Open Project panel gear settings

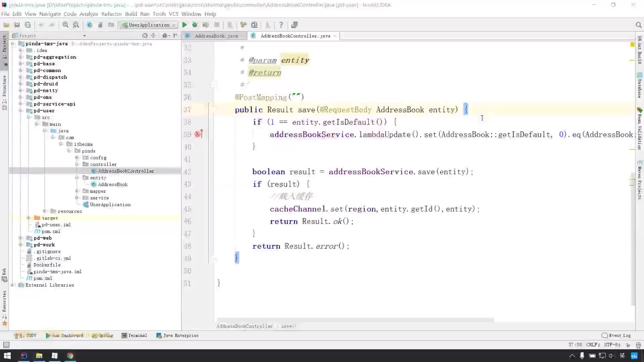coord(165,36)
